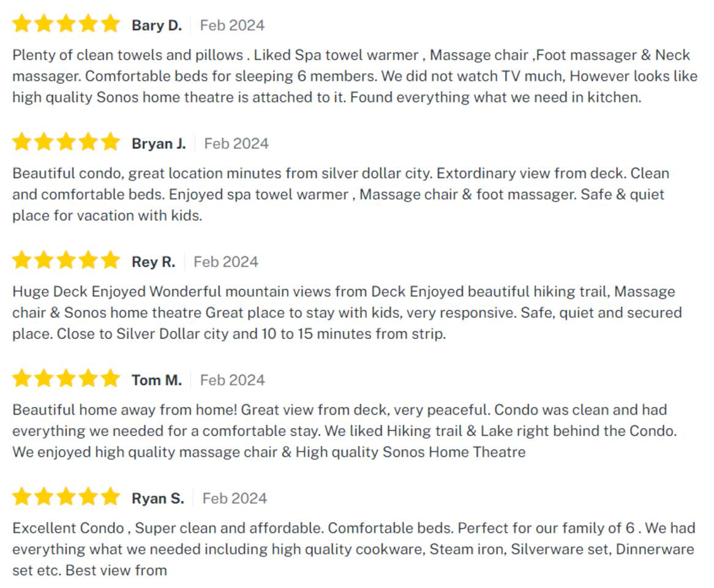Click the reviewer name Bryan J.
The height and width of the screenshot is (588, 714).
(159, 143)
